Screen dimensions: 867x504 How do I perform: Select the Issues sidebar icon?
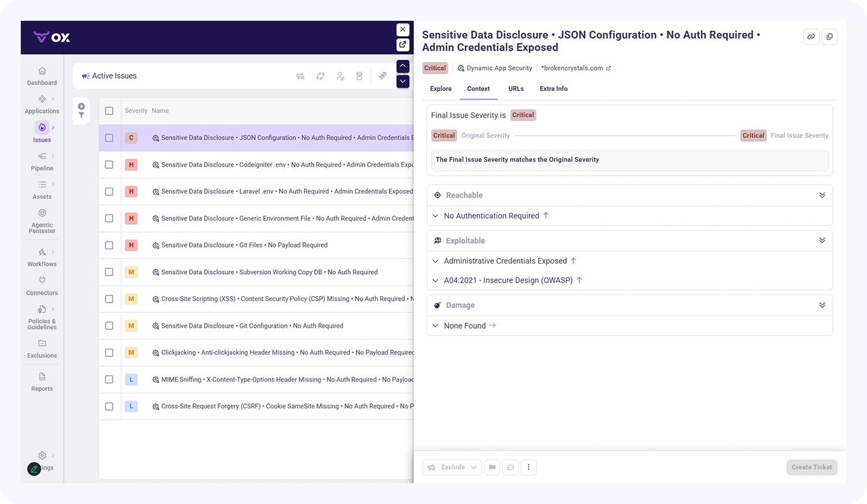click(42, 127)
